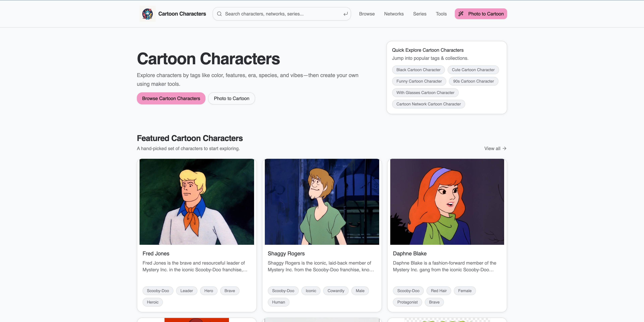Select the Tools navigation item
644x322 pixels.
(441, 14)
